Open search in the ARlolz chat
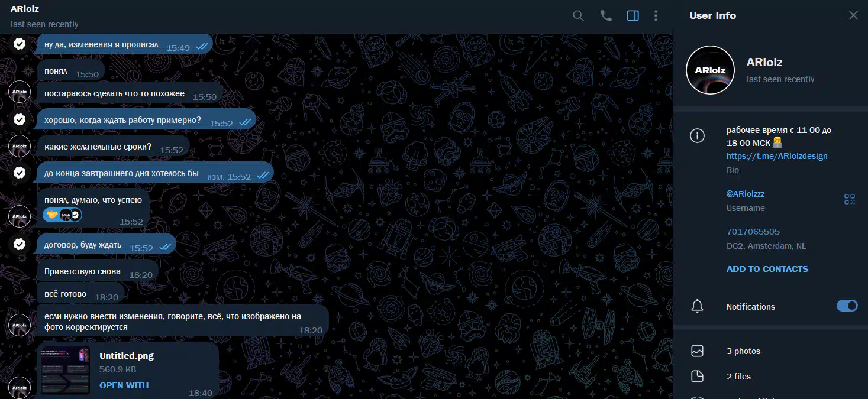This screenshot has height=399, width=868. [x=578, y=16]
